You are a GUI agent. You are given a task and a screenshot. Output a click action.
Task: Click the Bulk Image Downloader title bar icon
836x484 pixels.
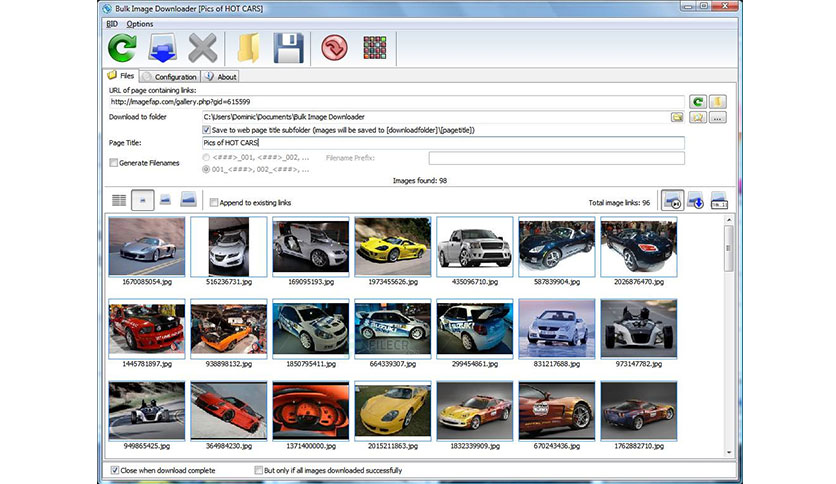pyautogui.click(x=107, y=9)
